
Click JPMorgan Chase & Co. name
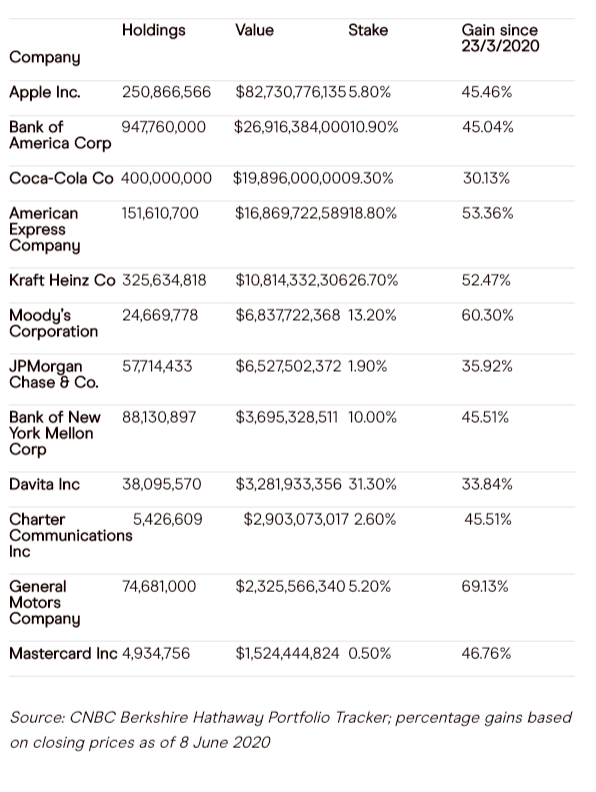(x=54, y=374)
